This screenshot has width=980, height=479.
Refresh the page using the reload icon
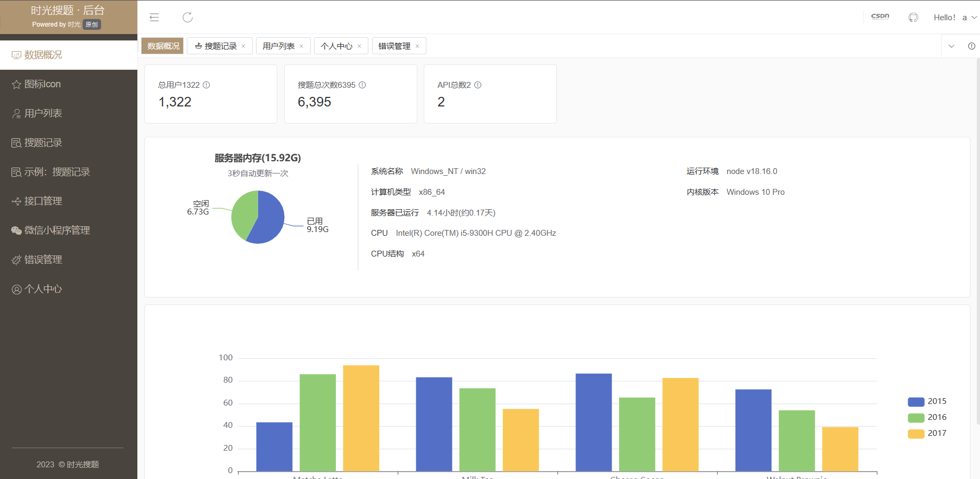pos(187,17)
